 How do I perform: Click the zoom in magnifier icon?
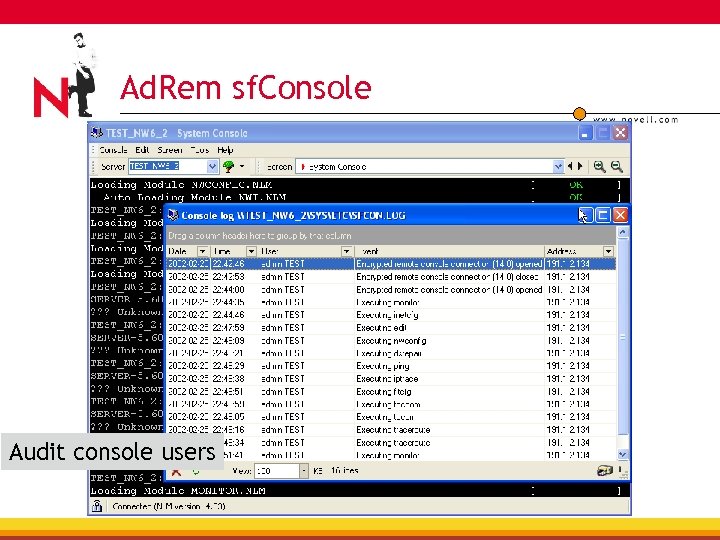(599, 166)
